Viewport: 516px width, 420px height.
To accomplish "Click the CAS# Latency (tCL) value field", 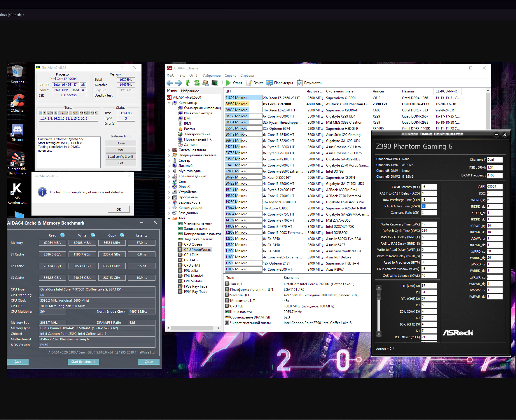I will pos(429,187).
